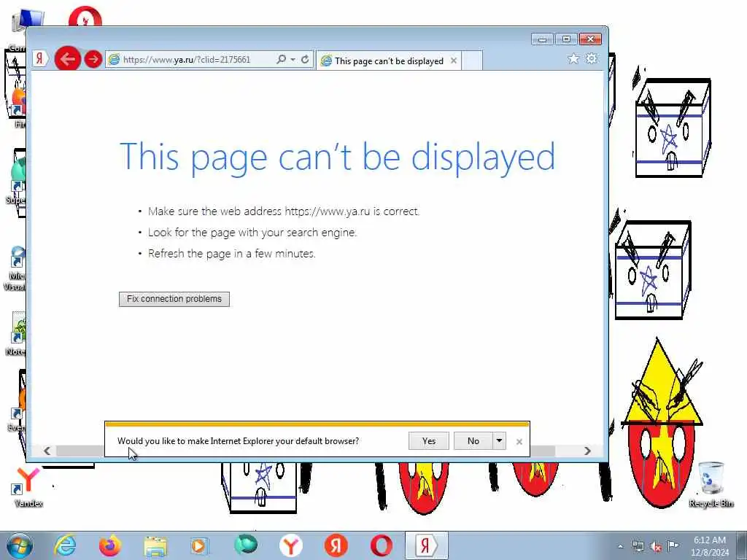This screenshot has width=747, height=560.
Task: Close the 'This page can't be displayed' tab
Action: 454,61
